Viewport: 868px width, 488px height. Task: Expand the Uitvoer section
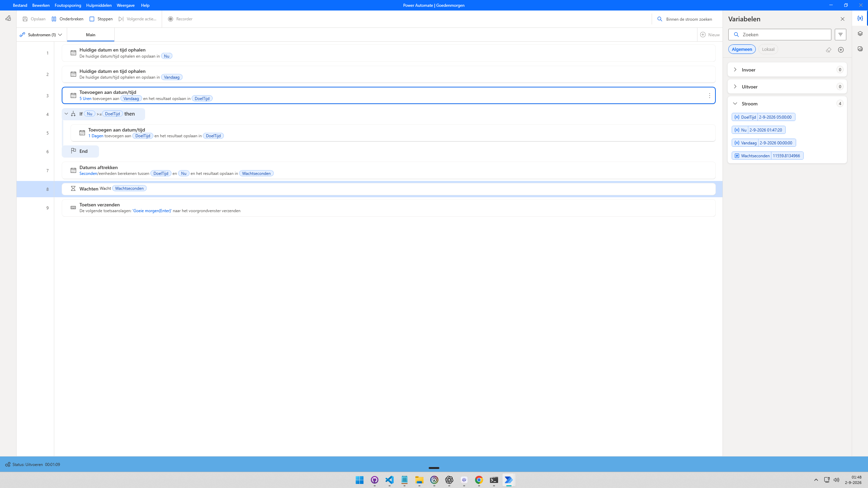(x=787, y=87)
